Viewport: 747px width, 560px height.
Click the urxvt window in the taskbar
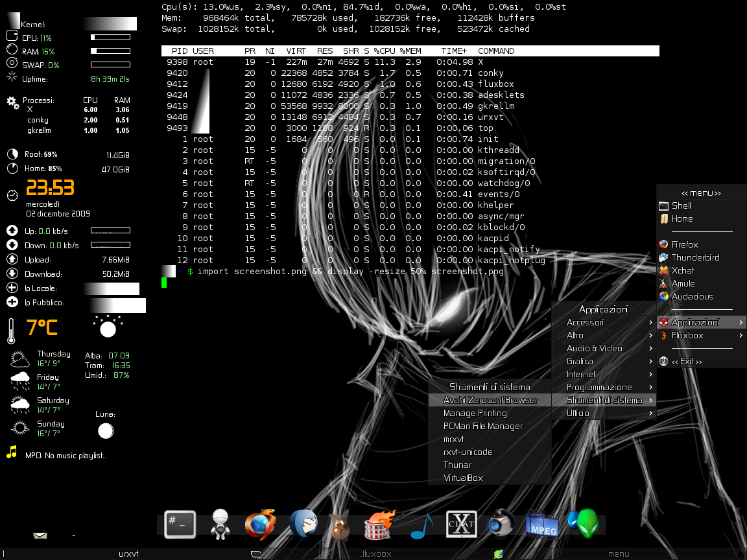128,554
